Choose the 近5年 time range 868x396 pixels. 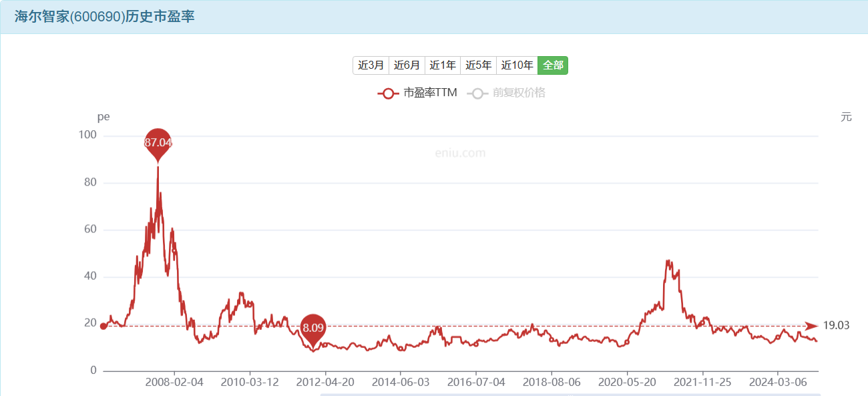point(479,65)
